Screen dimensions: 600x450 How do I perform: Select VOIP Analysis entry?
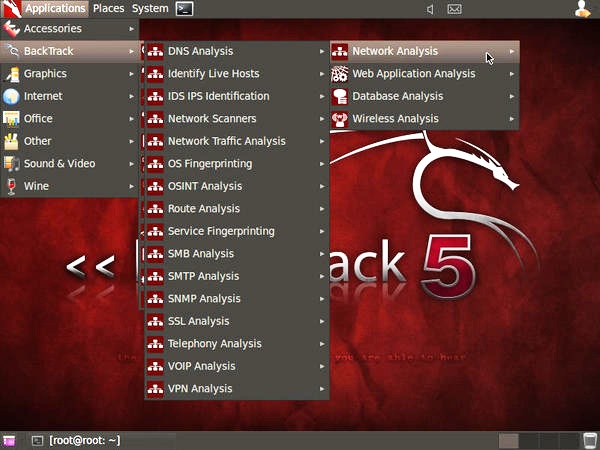237,366
